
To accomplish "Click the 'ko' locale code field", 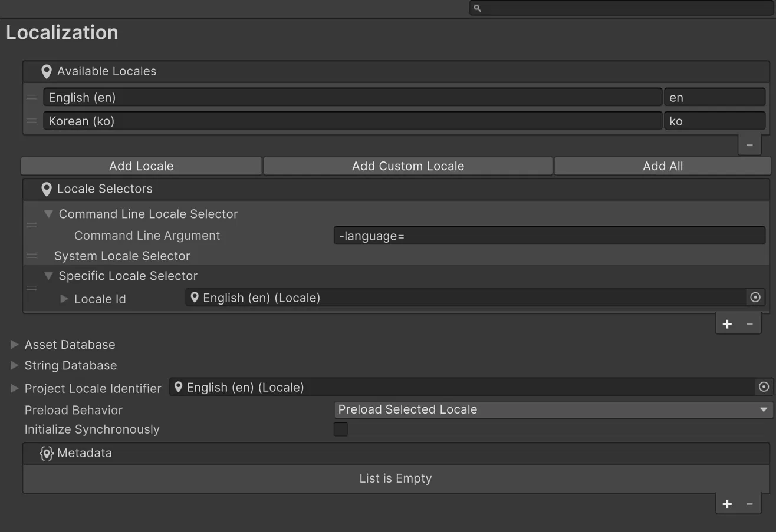I will (x=715, y=121).
